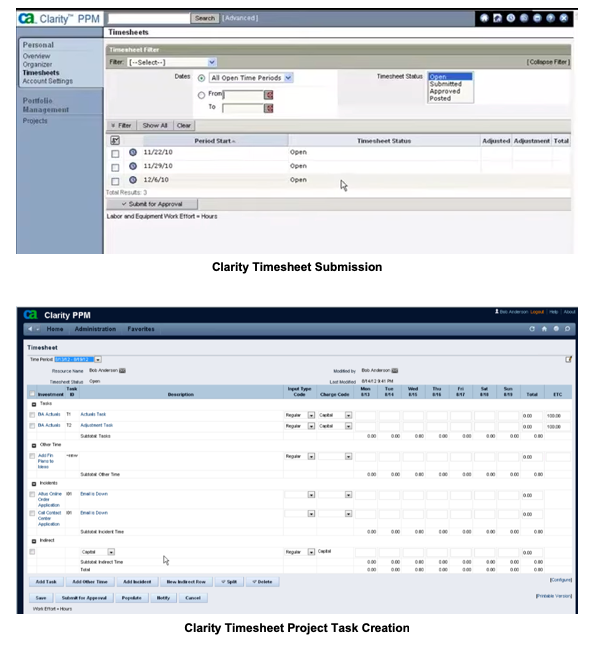This screenshot has height=646, width=600.
Task: Click the New Indirect Row button
Action: (x=186, y=582)
